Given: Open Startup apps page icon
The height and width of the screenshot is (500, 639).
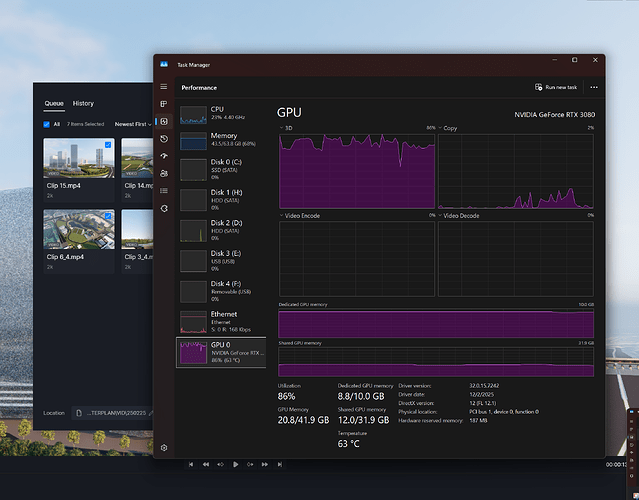Looking at the screenshot, I should tap(164, 156).
